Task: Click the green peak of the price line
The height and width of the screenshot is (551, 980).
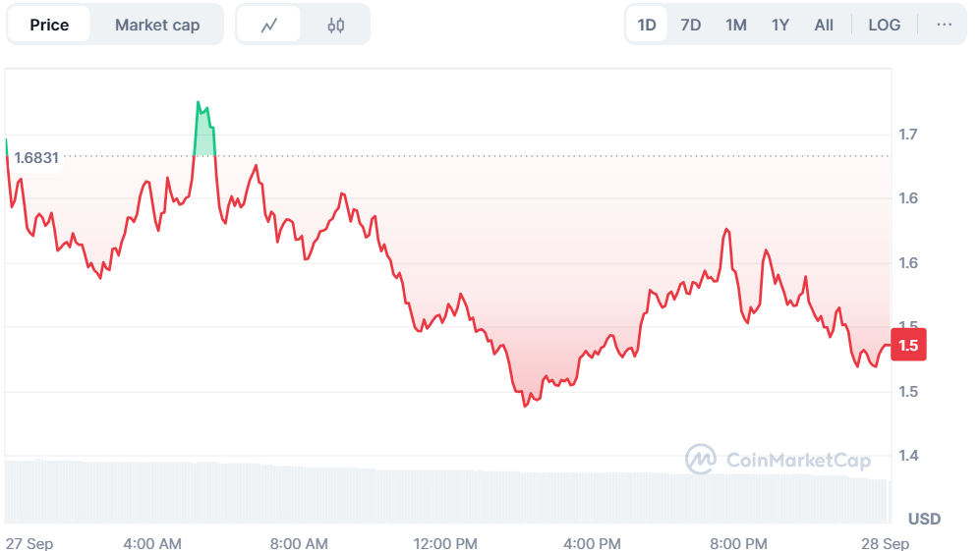Action: [x=200, y=104]
